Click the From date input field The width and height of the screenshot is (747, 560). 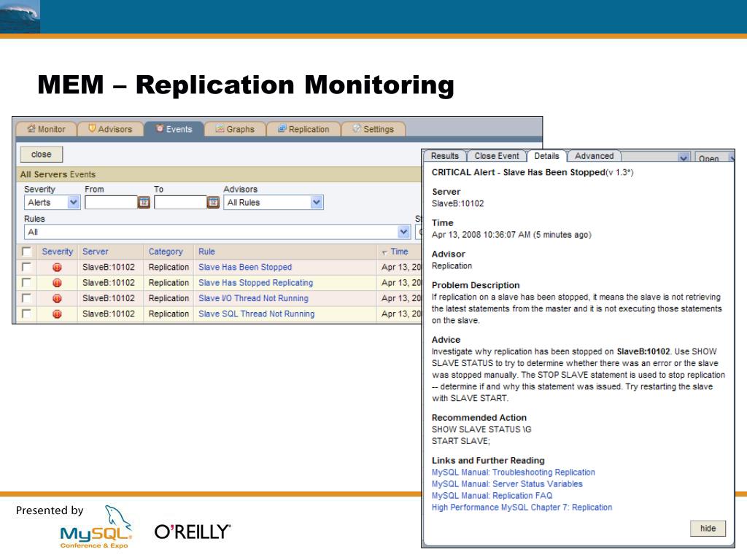(111, 203)
